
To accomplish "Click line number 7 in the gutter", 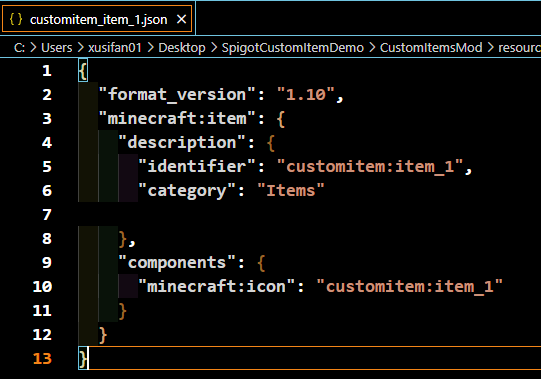I will tap(47, 215).
